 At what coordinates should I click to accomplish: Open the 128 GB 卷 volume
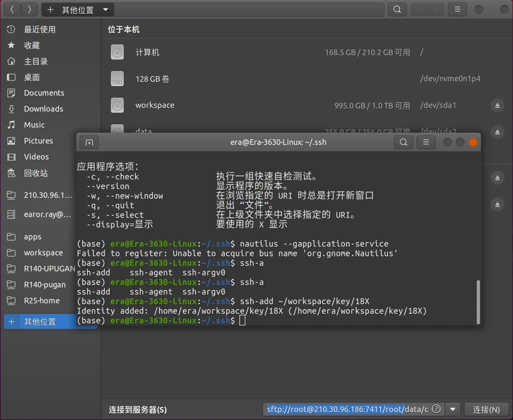[152, 79]
